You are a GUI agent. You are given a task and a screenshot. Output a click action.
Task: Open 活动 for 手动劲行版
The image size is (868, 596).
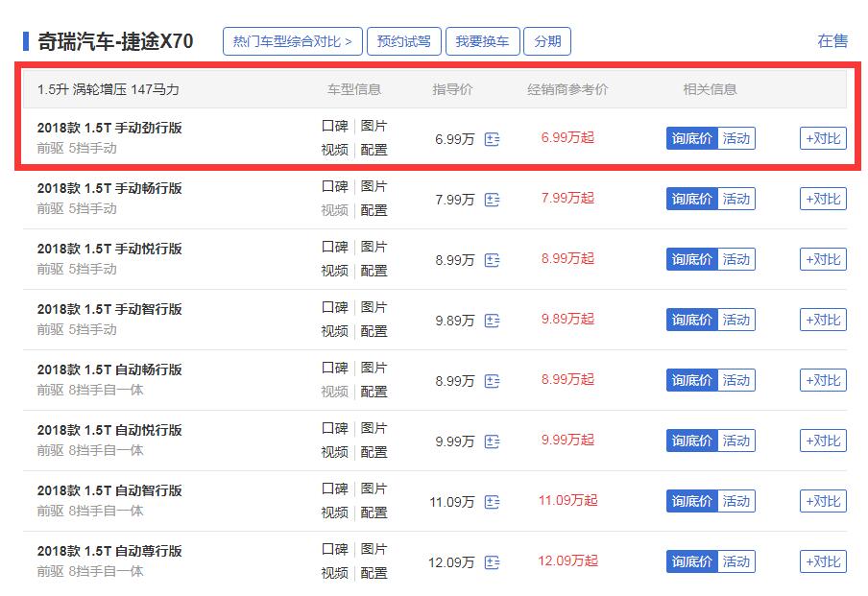pyautogui.click(x=736, y=138)
